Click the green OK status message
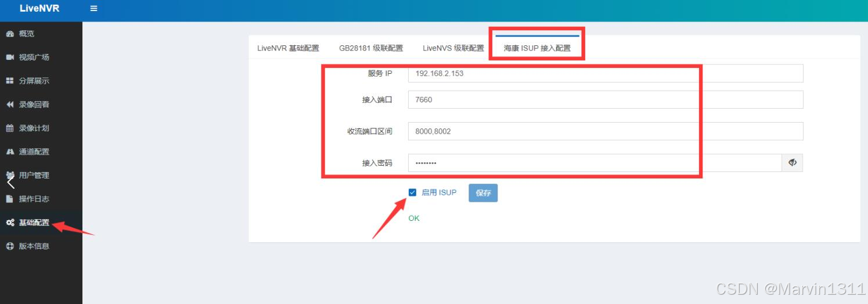 point(414,219)
